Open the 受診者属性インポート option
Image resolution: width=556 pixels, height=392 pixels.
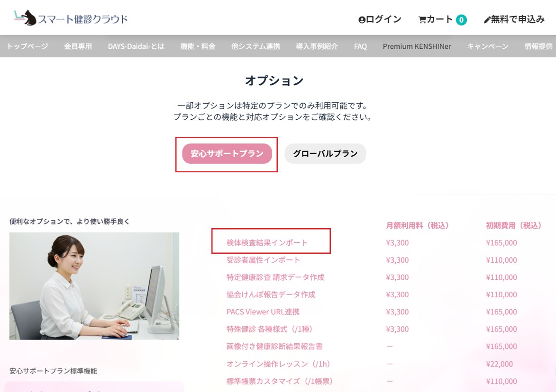(x=263, y=260)
